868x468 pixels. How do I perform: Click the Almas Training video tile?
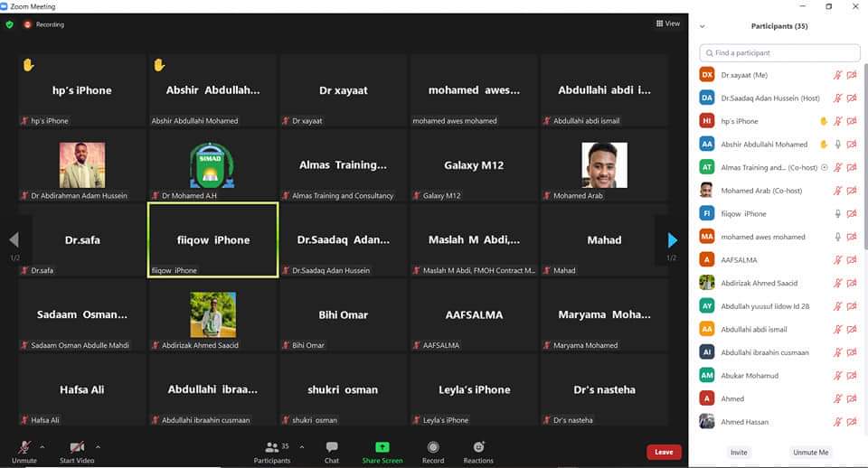(344, 164)
